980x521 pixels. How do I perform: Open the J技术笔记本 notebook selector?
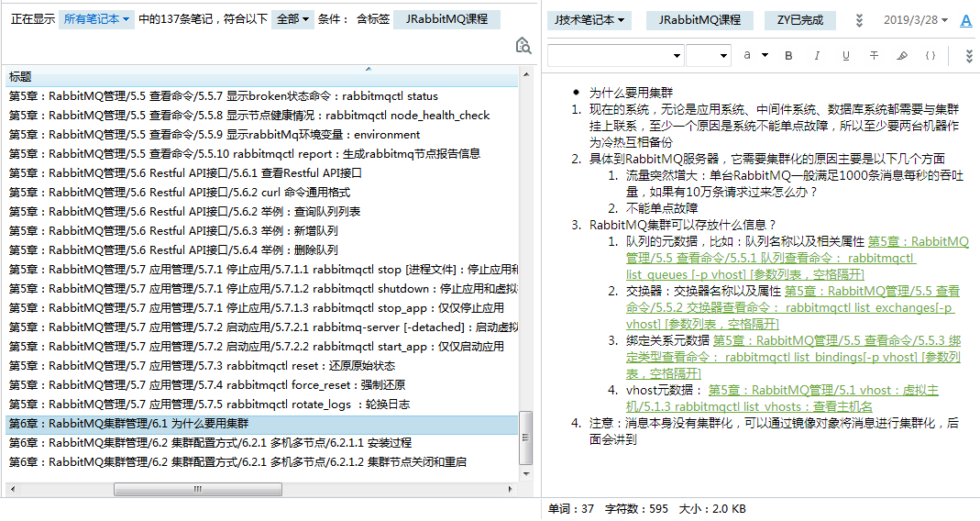pos(589,20)
